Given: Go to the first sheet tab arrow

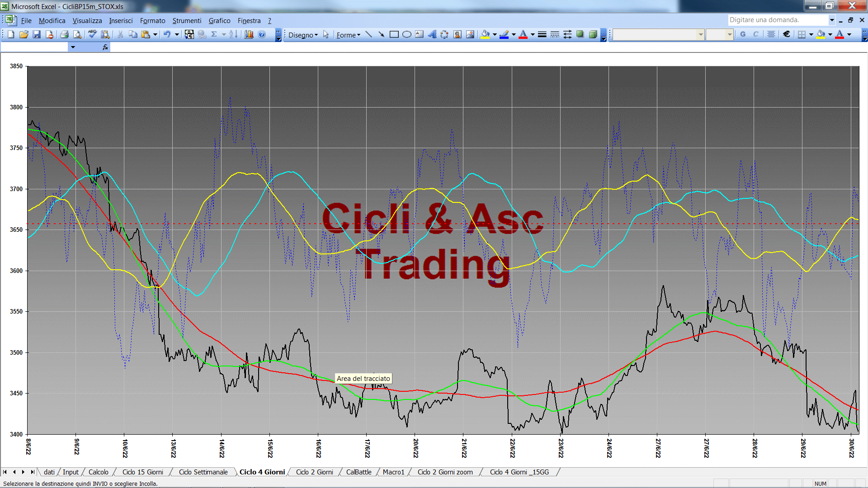Looking at the screenshot, I should [x=5, y=472].
